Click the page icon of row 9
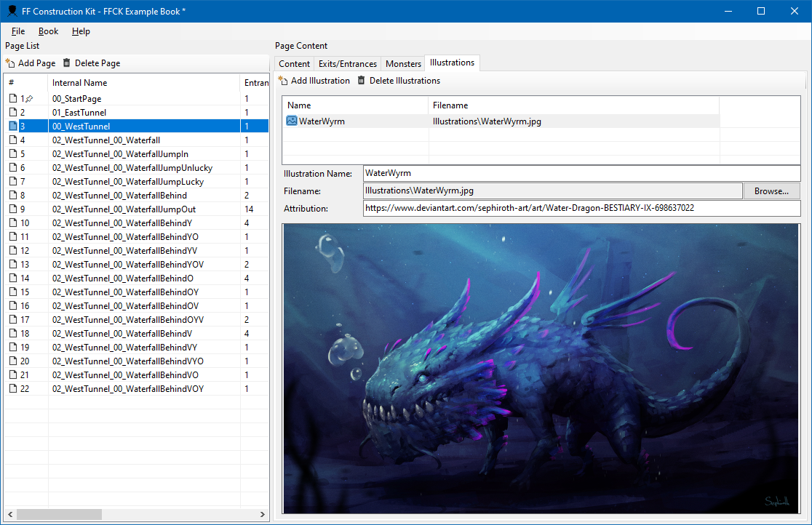812x525 pixels. 14,209
